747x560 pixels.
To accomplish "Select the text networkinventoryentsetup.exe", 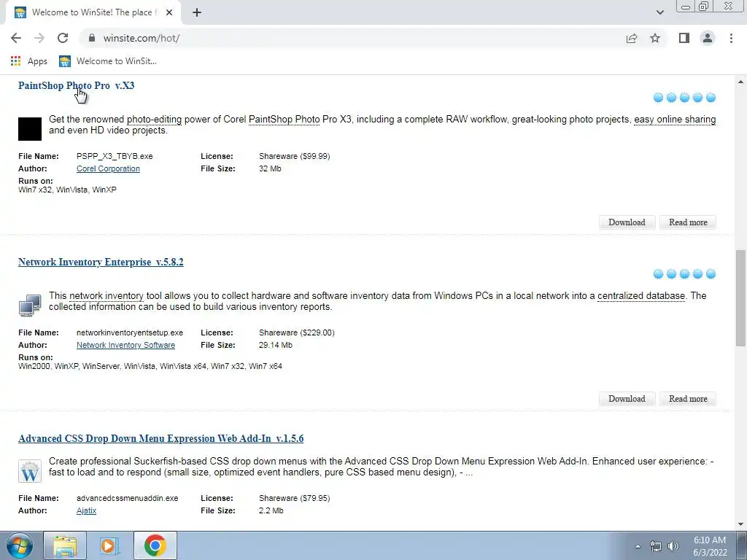I will click(x=130, y=332).
